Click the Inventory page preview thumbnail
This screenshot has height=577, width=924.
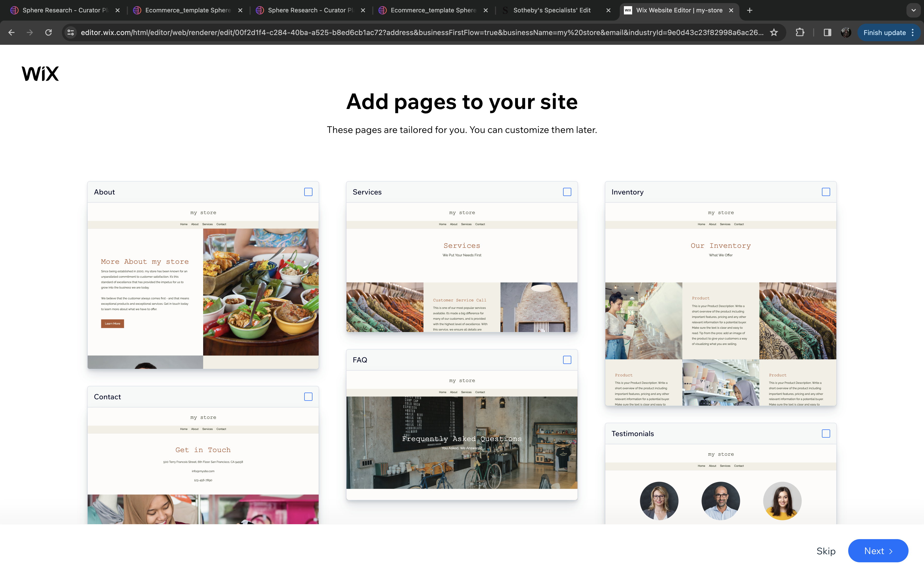point(721,305)
